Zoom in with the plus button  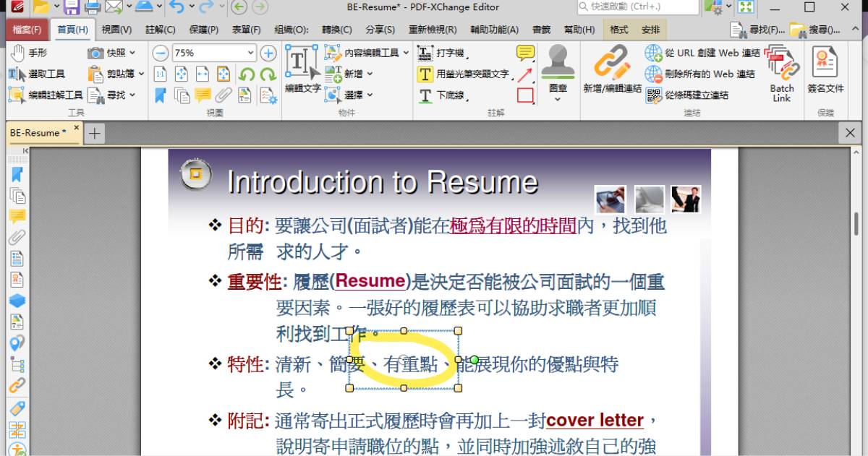(268, 53)
